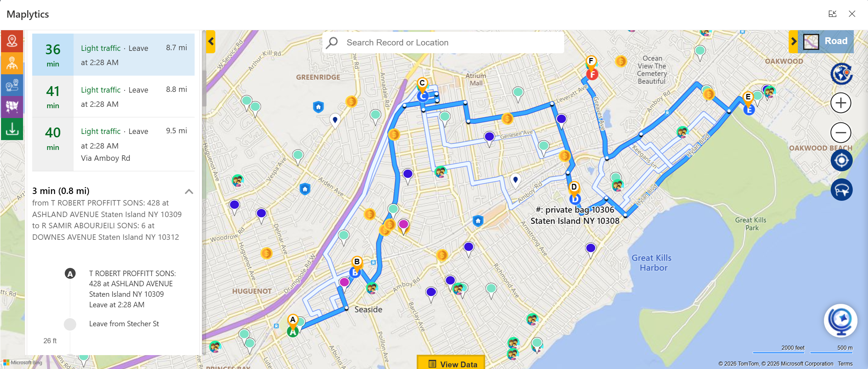The image size is (868, 369).
Task: Select the 40 min route via Amboy Rd
Action: pos(113,144)
